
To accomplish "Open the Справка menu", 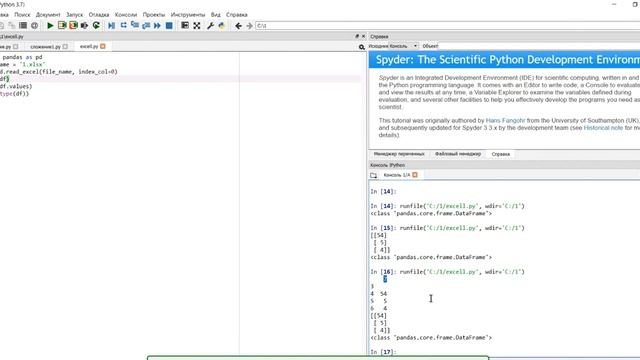I will (237, 15).
